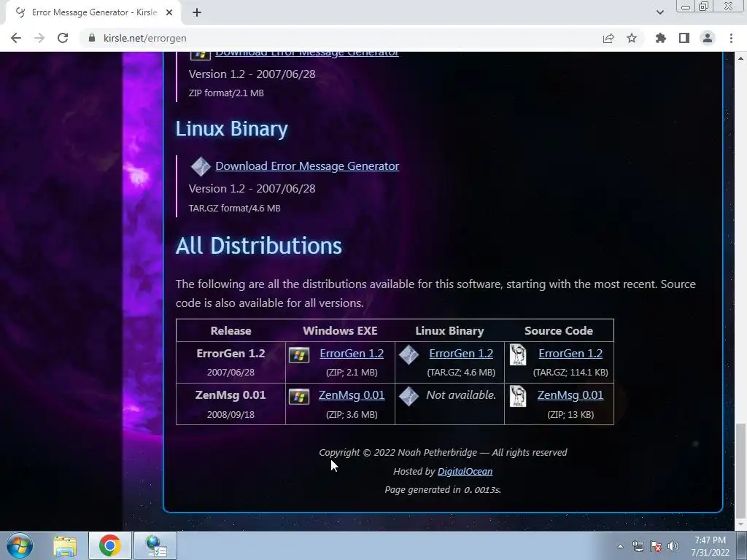This screenshot has width=747, height=560.
Task: Click the 'All Distributions' heading
Action: coord(259,246)
